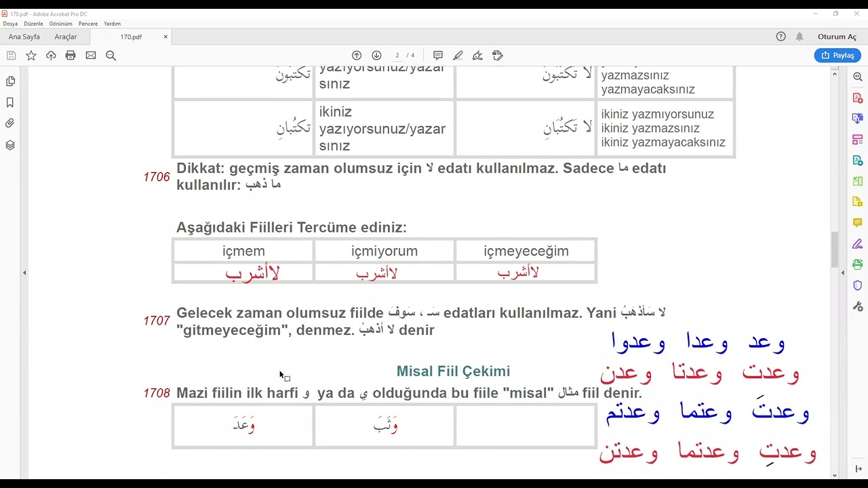The image size is (868, 488).
Task: Open Protect shield tool
Action: coord(858,285)
